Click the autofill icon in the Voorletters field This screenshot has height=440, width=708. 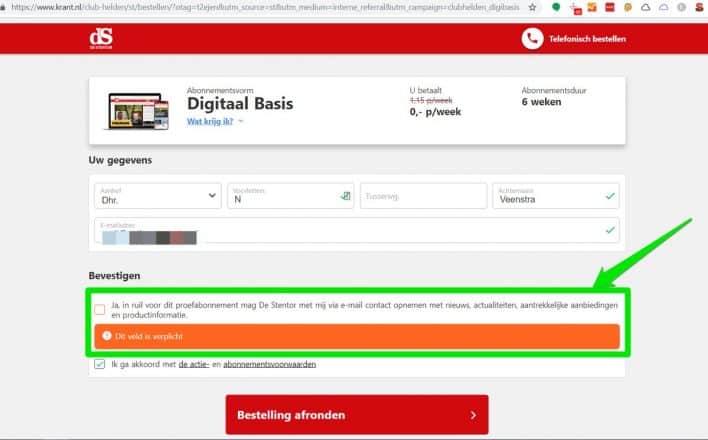coord(345,196)
